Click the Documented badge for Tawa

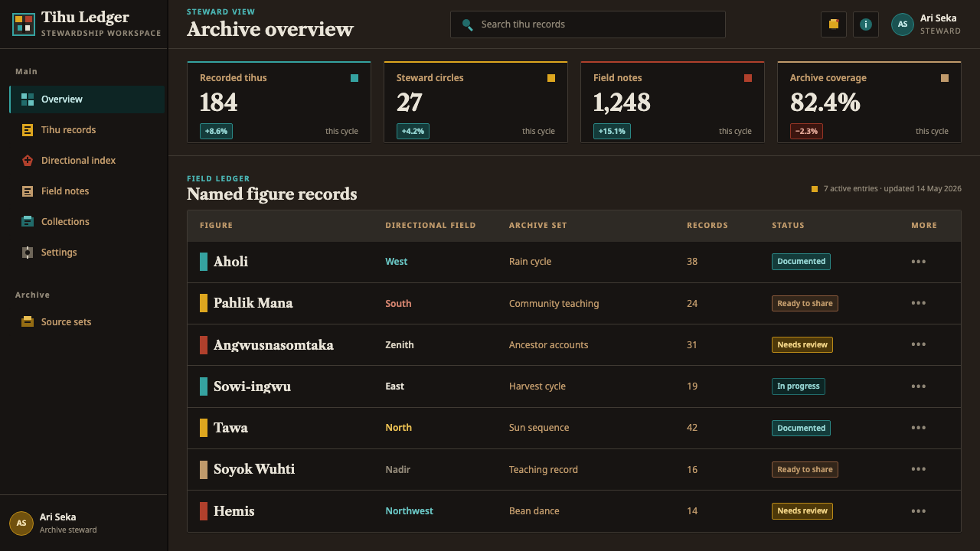(x=801, y=428)
